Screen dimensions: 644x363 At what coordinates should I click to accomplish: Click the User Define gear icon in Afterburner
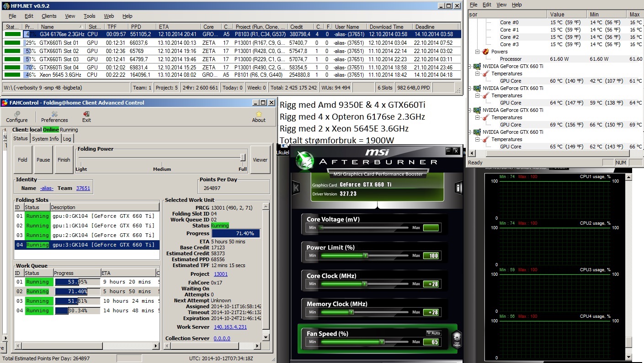click(x=456, y=339)
